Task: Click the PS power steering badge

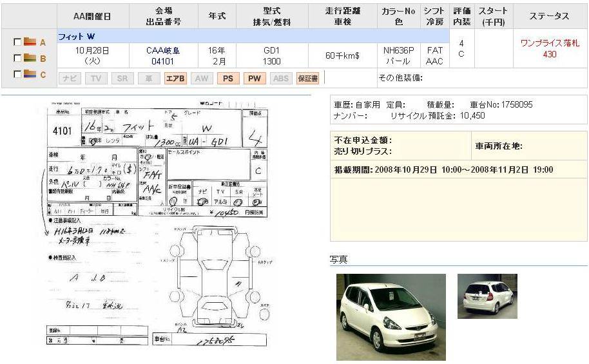Action: click(x=228, y=78)
